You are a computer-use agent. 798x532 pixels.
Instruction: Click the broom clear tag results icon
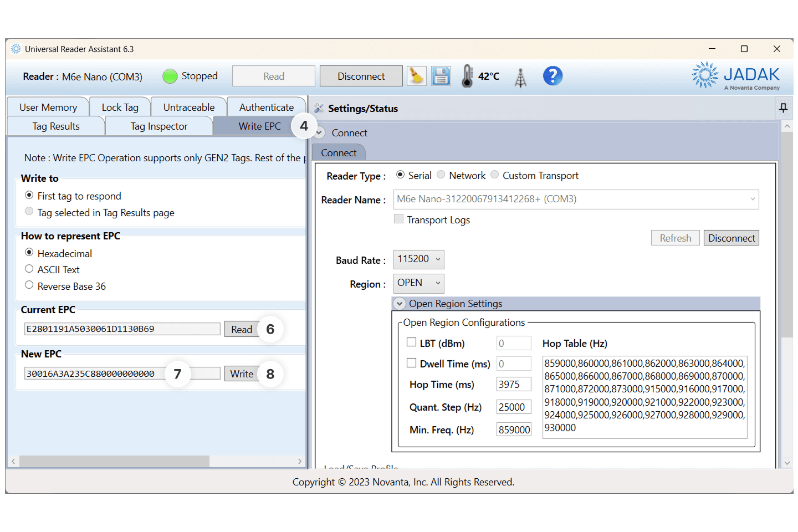coord(416,76)
